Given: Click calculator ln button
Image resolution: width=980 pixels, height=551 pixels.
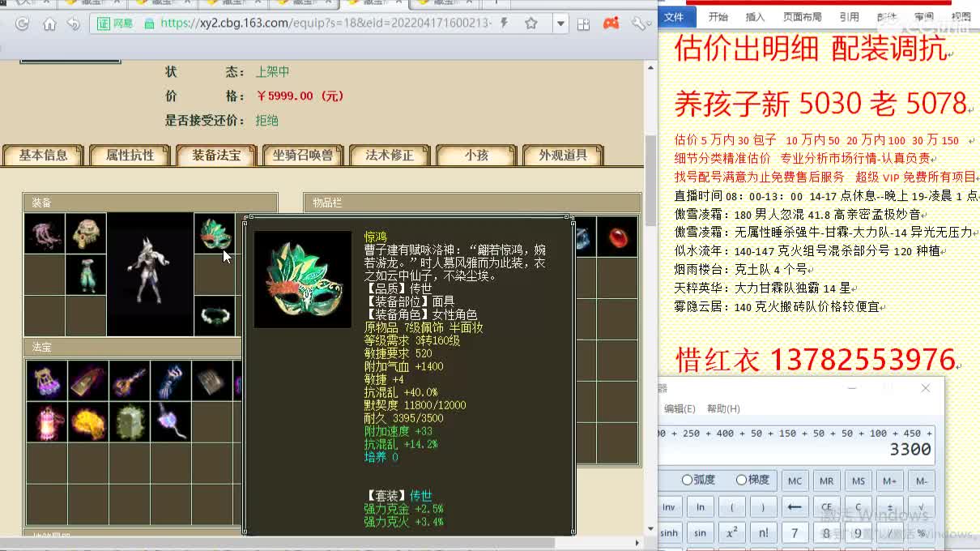Looking at the screenshot, I should pos(700,507).
